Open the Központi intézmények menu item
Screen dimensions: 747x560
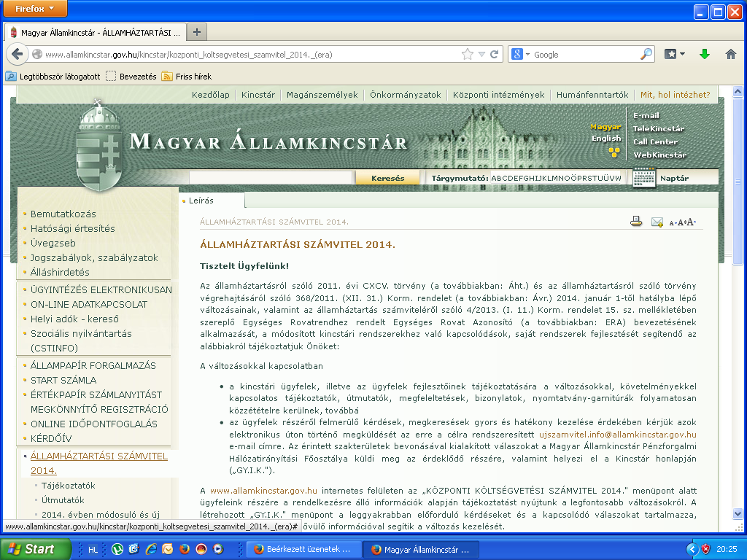point(498,95)
